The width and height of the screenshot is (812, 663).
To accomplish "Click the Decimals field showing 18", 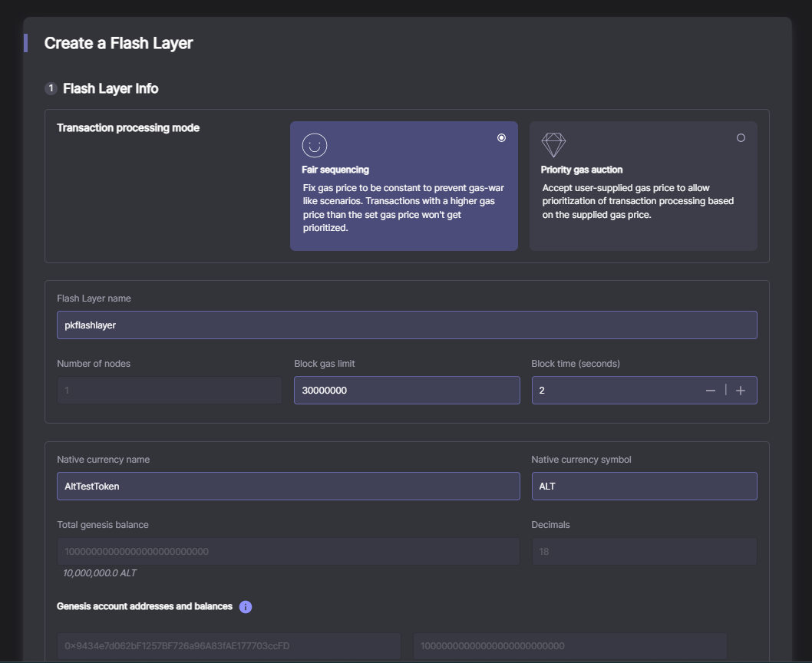I will pos(644,552).
